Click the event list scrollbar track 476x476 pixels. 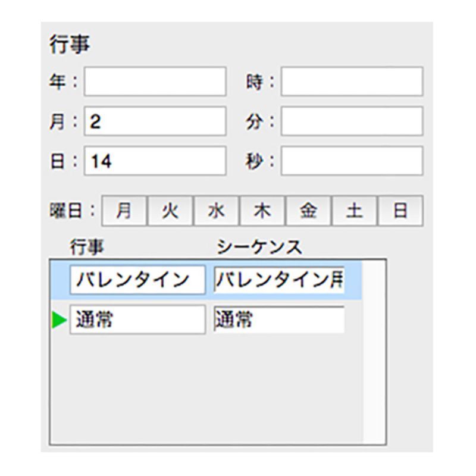[374, 352]
